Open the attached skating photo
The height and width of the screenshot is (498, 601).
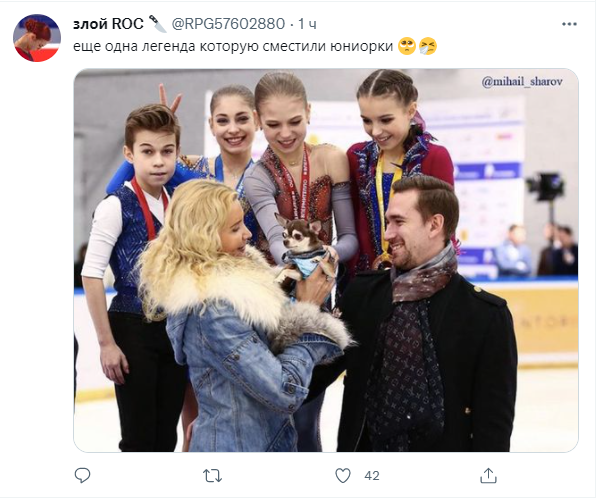pos(326,260)
